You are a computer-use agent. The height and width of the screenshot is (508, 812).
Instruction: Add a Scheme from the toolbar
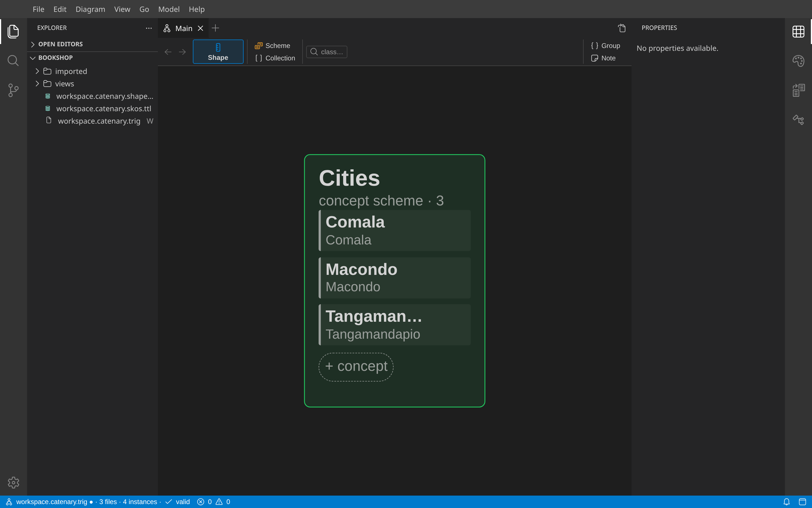[272, 45]
